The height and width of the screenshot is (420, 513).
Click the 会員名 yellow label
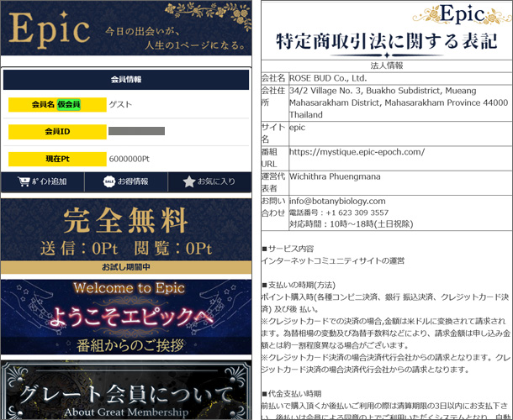tap(57, 105)
